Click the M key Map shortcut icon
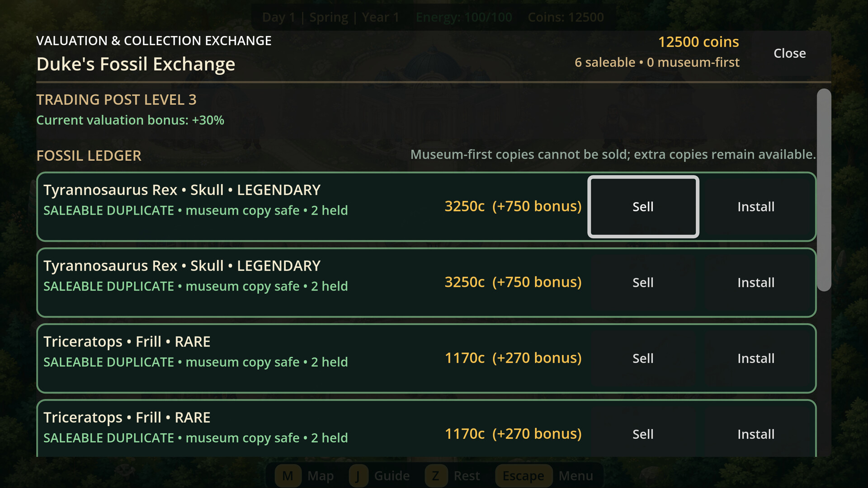868x488 pixels. (x=288, y=476)
